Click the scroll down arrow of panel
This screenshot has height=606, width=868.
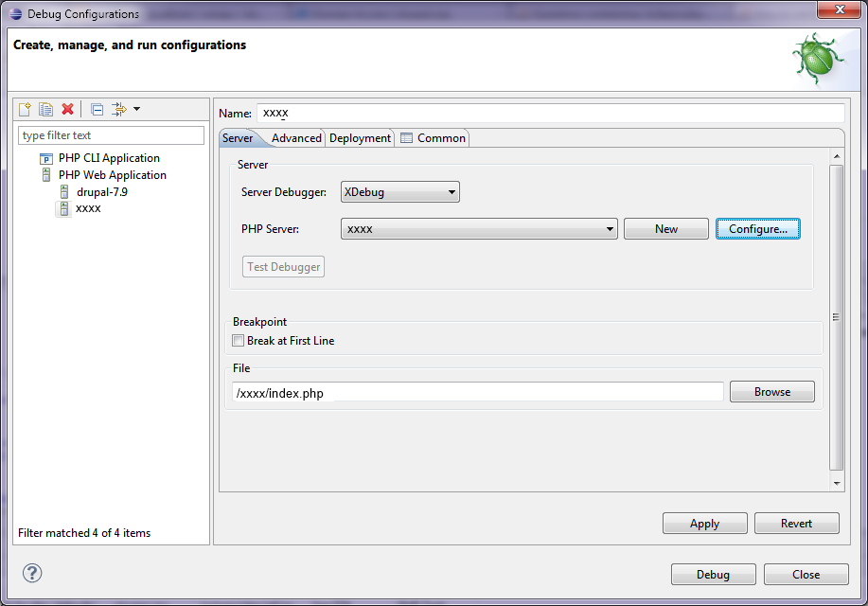pyautogui.click(x=837, y=484)
